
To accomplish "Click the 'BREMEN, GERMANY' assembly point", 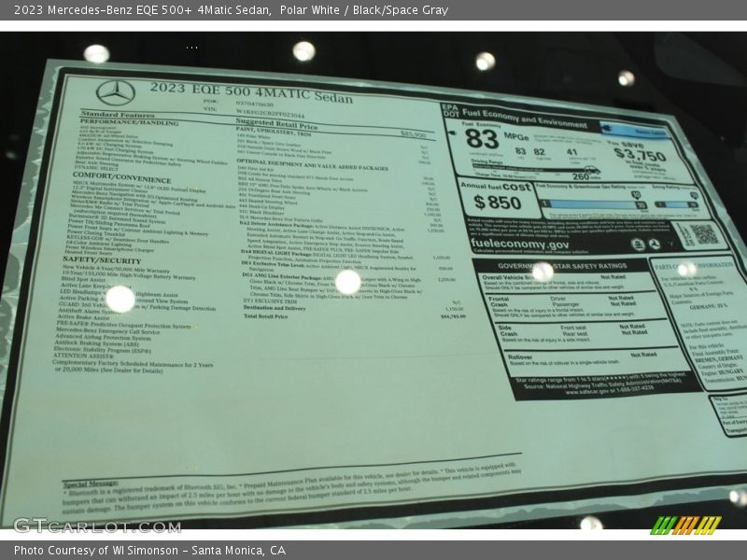I will click(717, 358).
